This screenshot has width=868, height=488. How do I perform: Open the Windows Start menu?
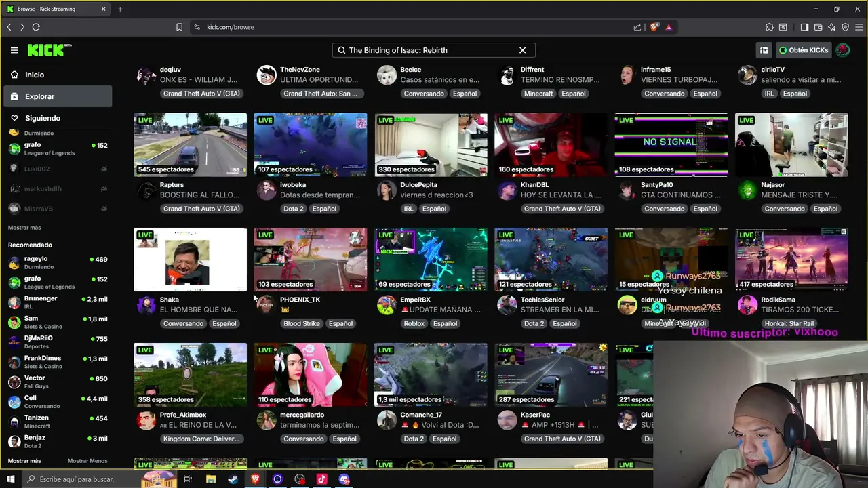[x=11, y=479]
